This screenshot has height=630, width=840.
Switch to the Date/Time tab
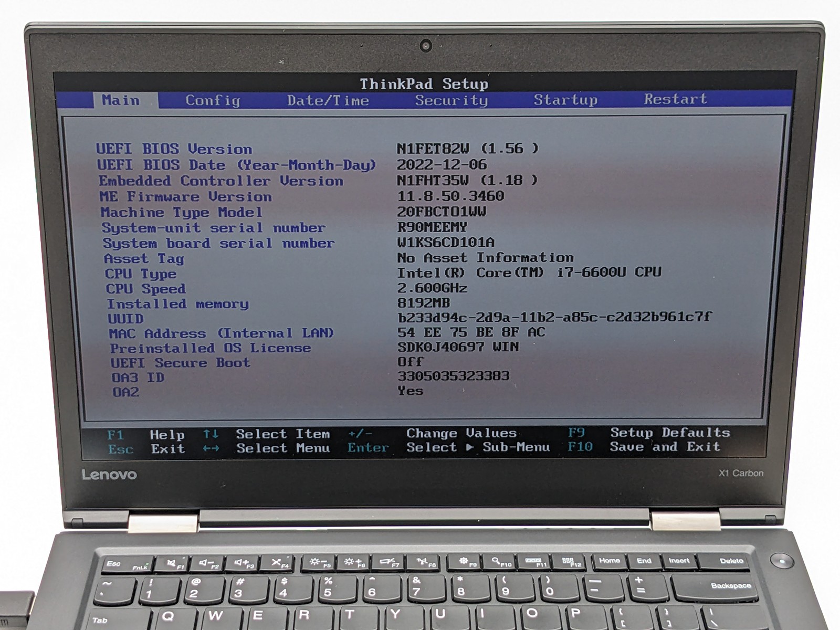tap(328, 100)
